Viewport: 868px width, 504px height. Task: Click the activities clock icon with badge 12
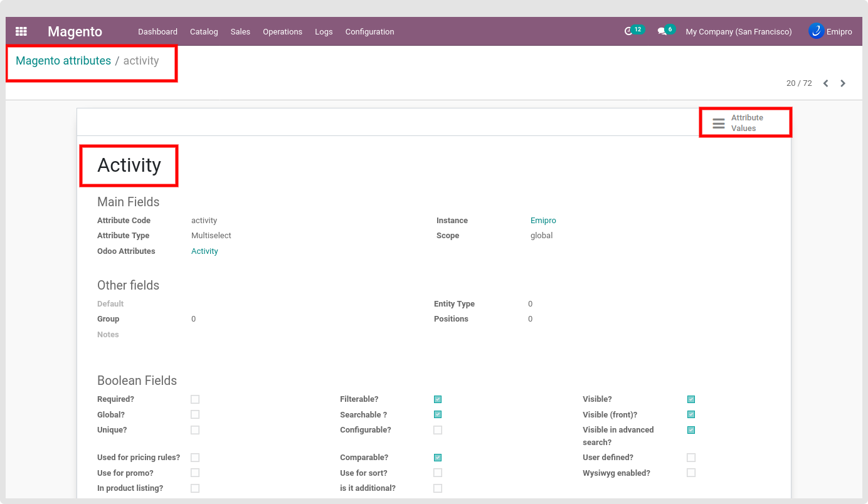(x=628, y=31)
